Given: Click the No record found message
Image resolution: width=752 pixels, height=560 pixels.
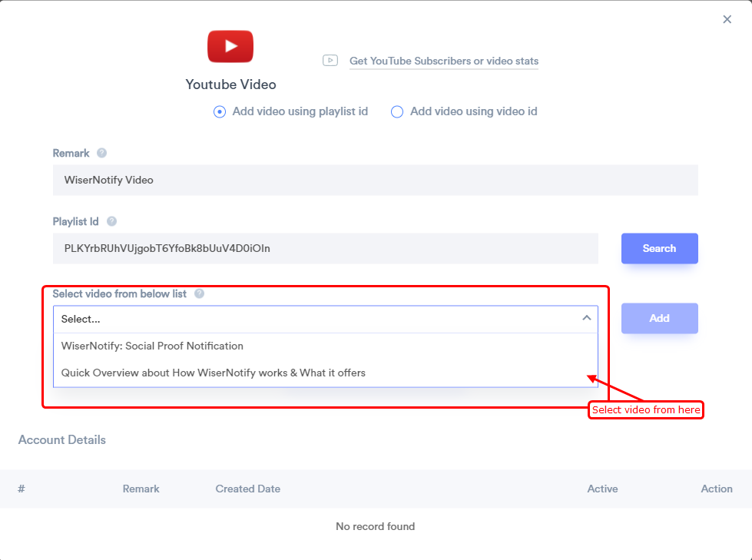Looking at the screenshot, I should 375,526.
